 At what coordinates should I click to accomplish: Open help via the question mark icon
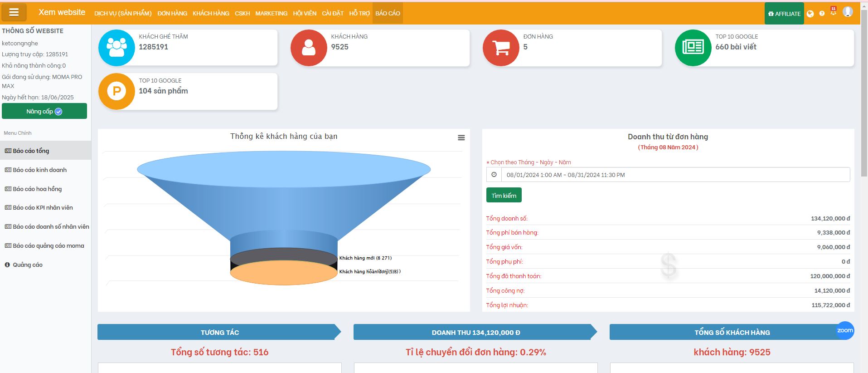pos(822,14)
